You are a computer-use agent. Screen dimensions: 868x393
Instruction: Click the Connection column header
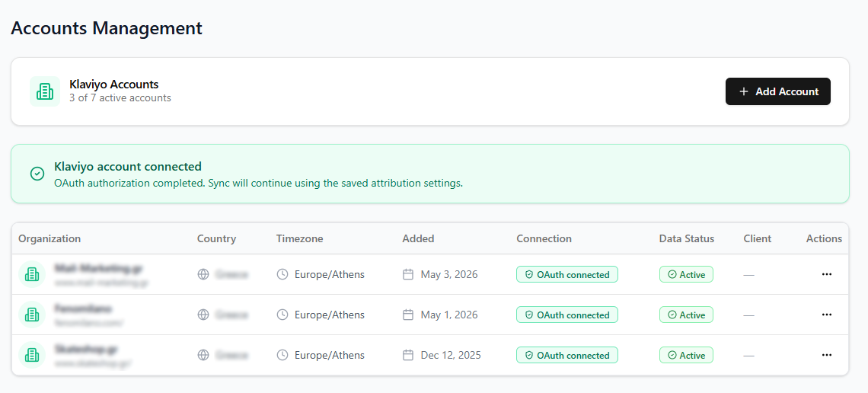click(x=544, y=238)
